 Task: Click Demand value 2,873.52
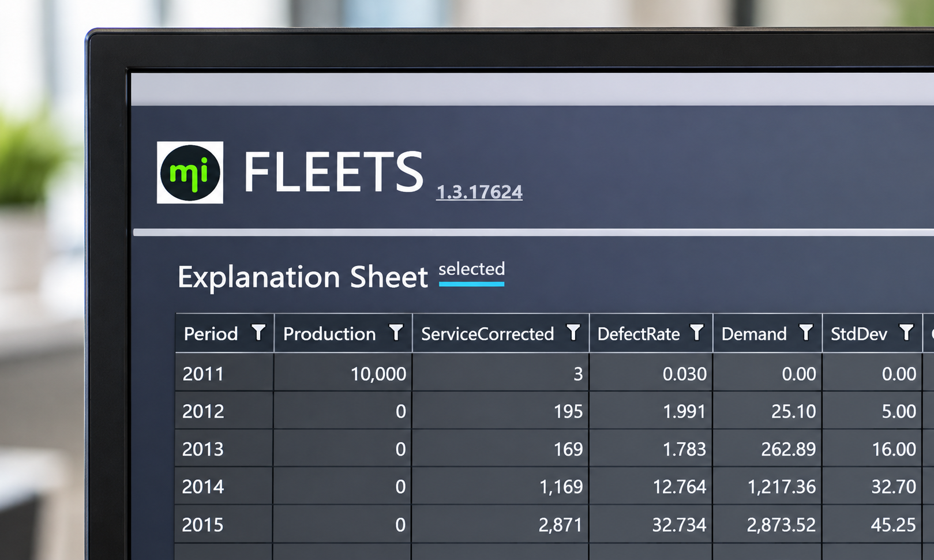782,525
